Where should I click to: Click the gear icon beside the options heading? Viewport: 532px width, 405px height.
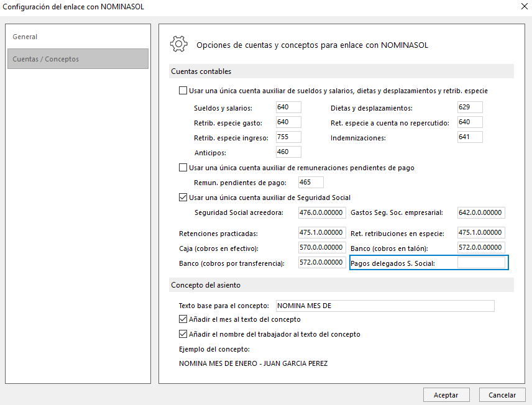click(x=179, y=44)
